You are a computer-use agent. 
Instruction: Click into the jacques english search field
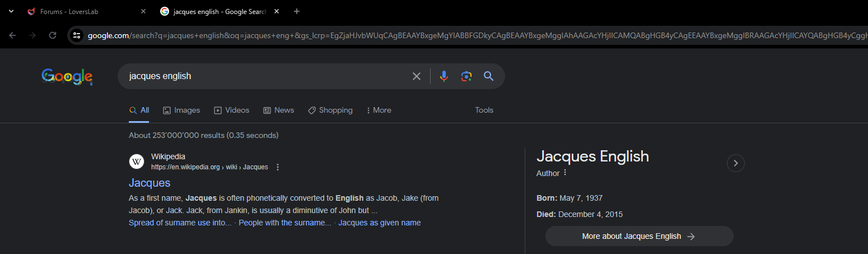[x=263, y=76]
